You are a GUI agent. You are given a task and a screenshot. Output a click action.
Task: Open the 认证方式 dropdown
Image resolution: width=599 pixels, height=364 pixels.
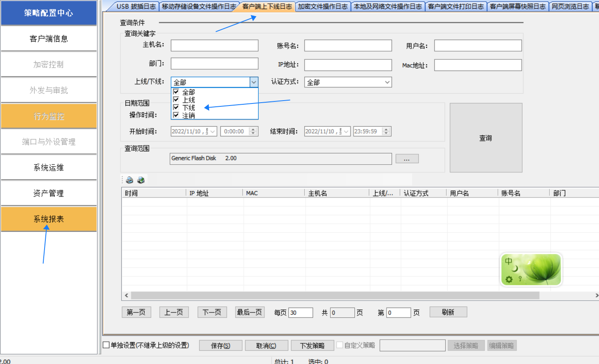[x=387, y=82]
